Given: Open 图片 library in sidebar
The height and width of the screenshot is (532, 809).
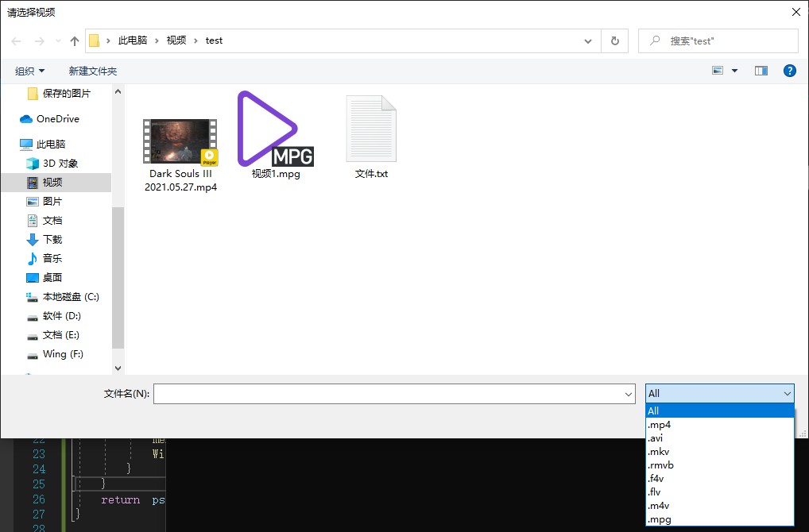Looking at the screenshot, I should pos(45,202).
